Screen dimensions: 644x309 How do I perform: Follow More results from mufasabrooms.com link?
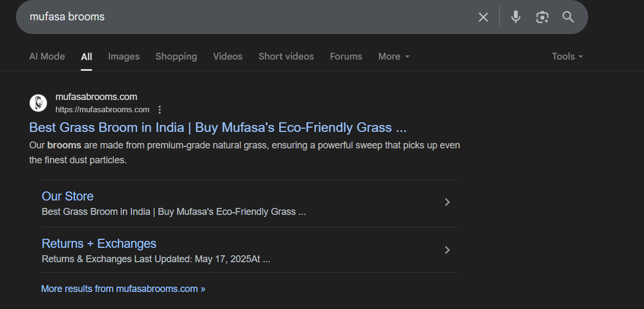click(x=123, y=289)
